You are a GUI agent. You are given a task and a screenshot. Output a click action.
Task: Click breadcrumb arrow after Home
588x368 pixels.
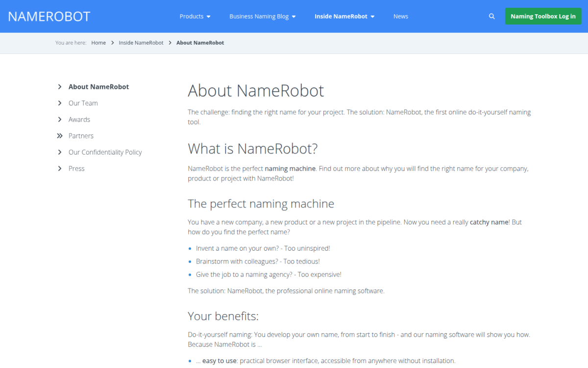coord(112,43)
